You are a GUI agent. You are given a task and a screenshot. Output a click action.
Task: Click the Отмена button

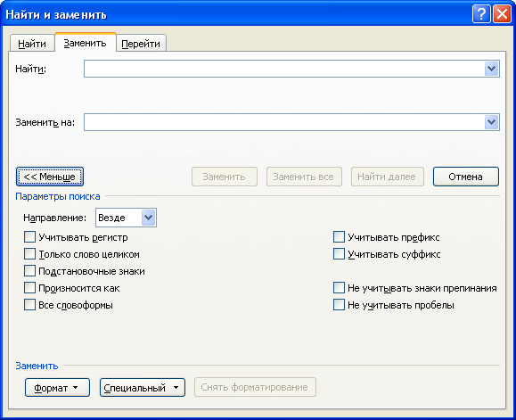click(466, 177)
